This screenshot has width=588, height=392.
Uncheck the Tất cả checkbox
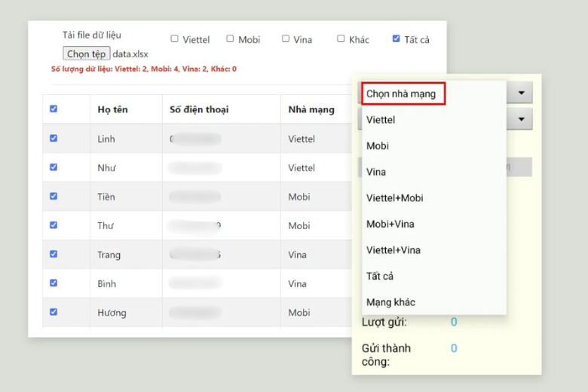[x=397, y=38]
